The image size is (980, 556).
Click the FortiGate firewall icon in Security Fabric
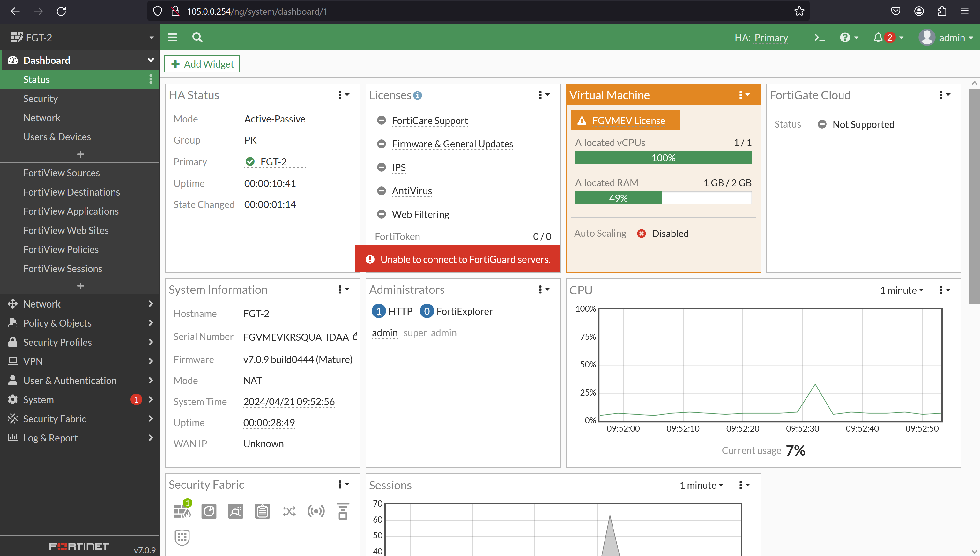click(x=182, y=511)
